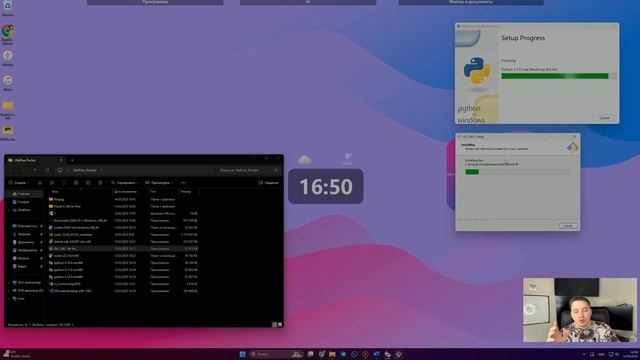Open the three-dots more options menu
Viewport: 640px width, 360px height.
183,183
